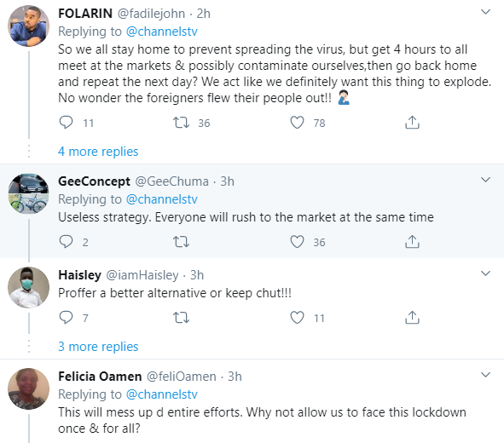
Task: Reply to FOLARIN's tweet
Action: pyautogui.click(x=67, y=123)
